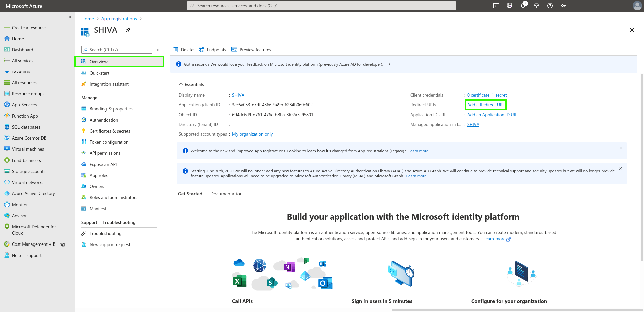Click the notifications bell icon
The width and height of the screenshot is (644, 312).
523,6
